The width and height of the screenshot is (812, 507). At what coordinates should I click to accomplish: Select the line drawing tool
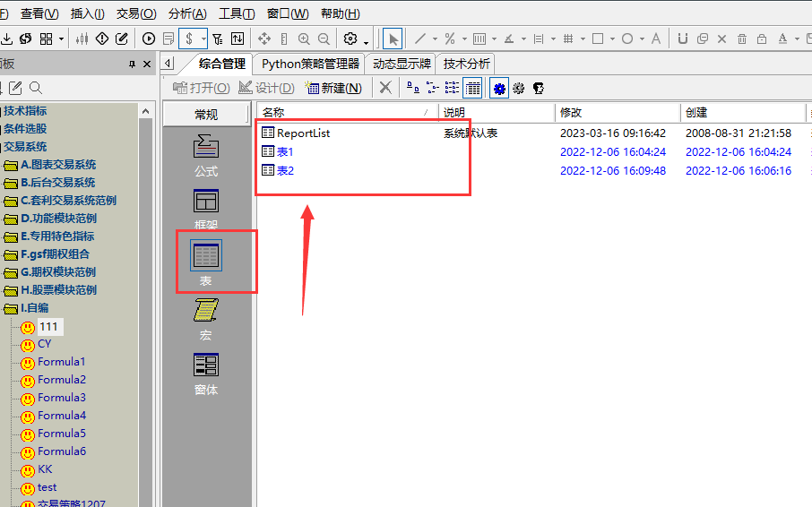(420, 39)
